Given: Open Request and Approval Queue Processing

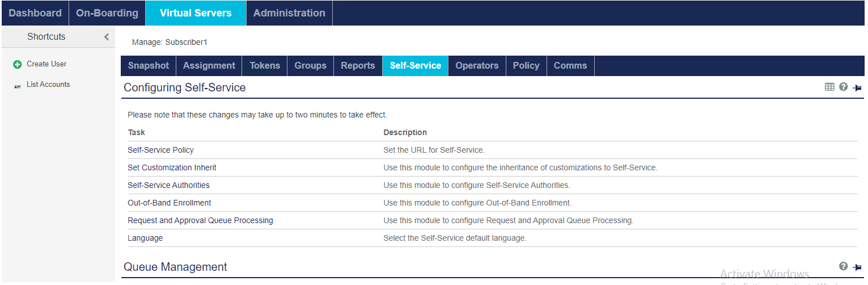Looking at the screenshot, I should pos(200,220).
